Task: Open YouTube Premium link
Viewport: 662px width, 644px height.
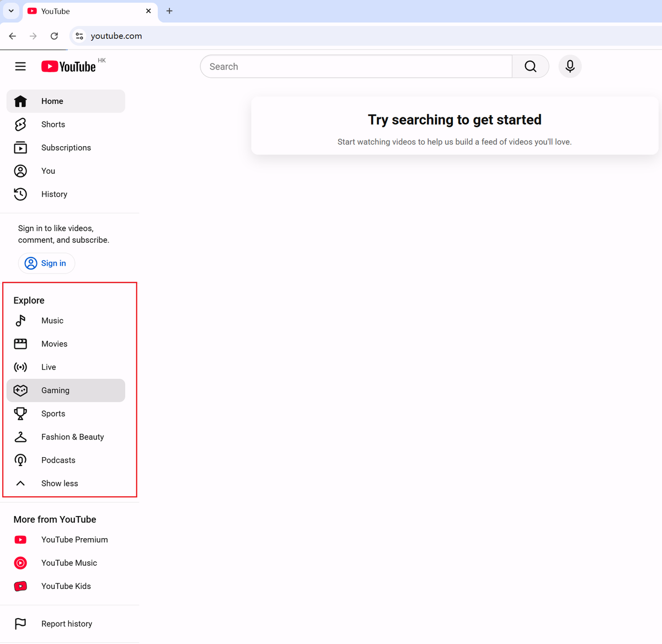Action: click(66, 540)
